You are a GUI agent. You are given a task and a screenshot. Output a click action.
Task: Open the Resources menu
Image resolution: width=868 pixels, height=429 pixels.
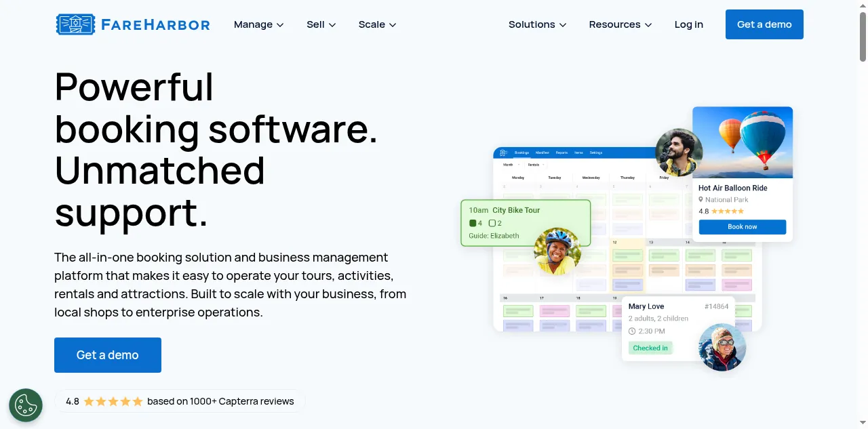point(620,24)
